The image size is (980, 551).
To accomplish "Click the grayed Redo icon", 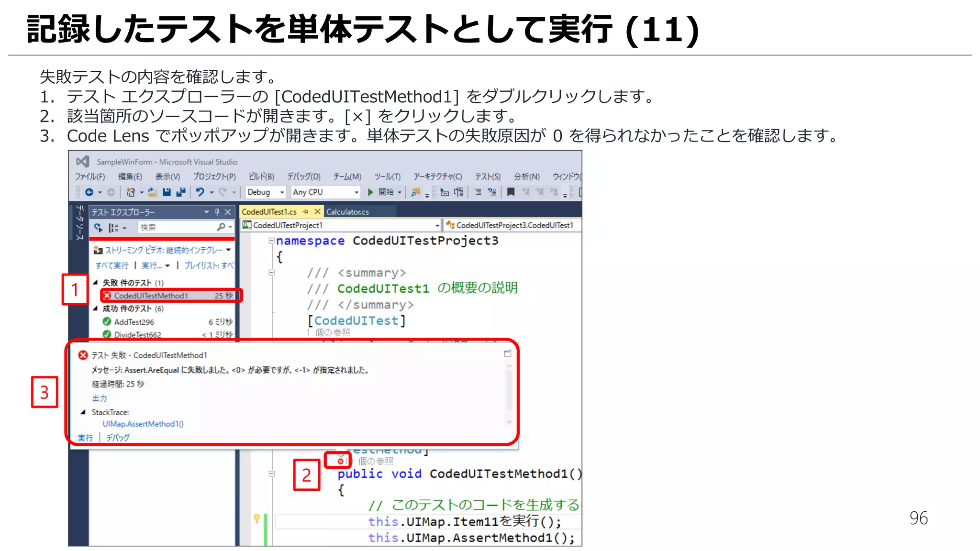I will pos(223,192).
